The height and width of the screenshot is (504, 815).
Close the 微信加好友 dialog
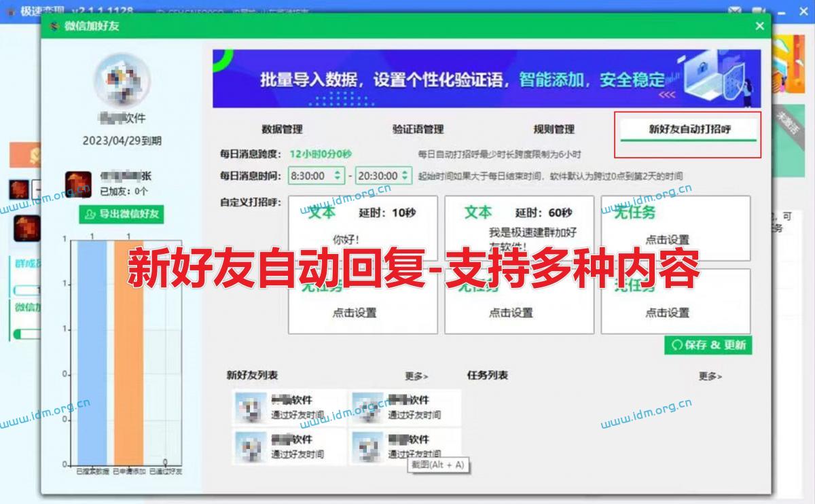(x=759, y=26)
